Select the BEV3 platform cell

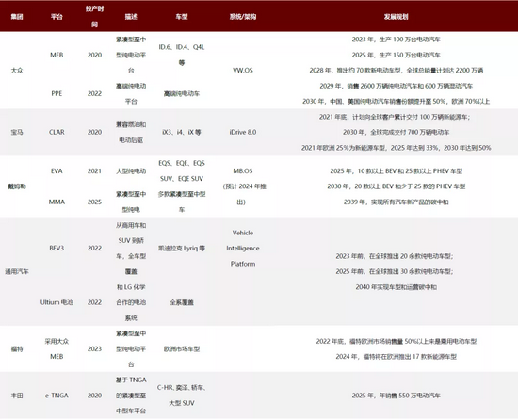(57, 249)
